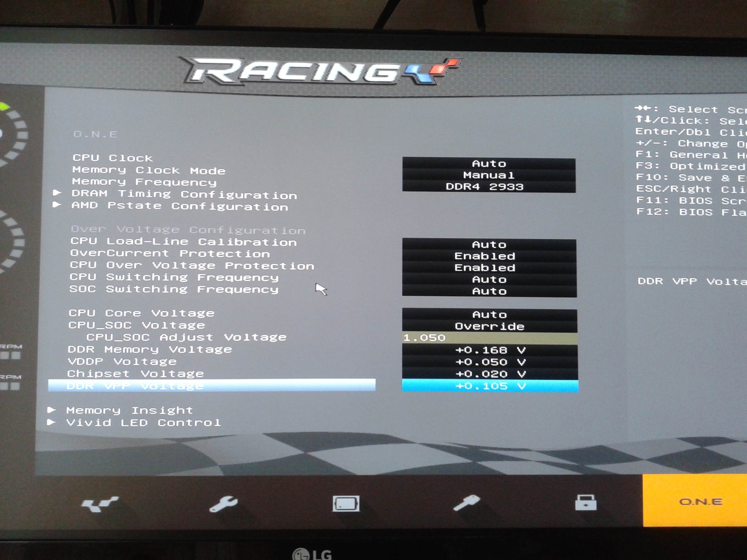Change Memory Clock Mode Manual value
747x560 pixels.
489,175
